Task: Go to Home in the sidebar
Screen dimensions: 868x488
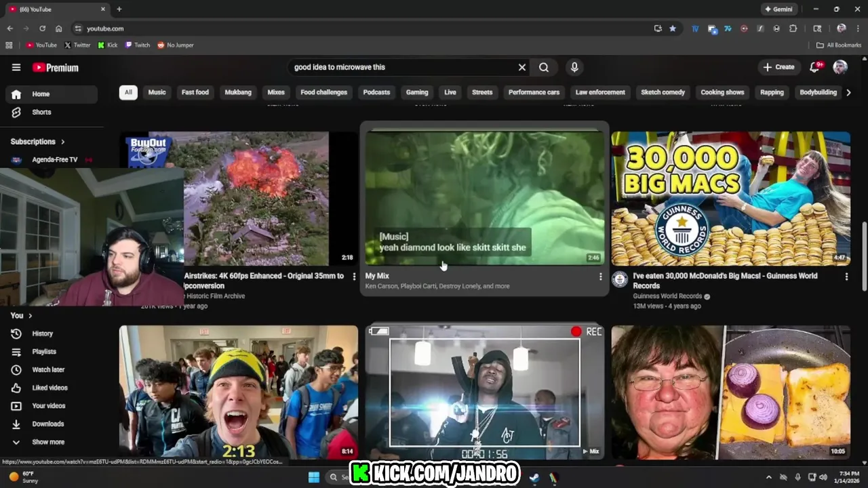Action: 53,94
